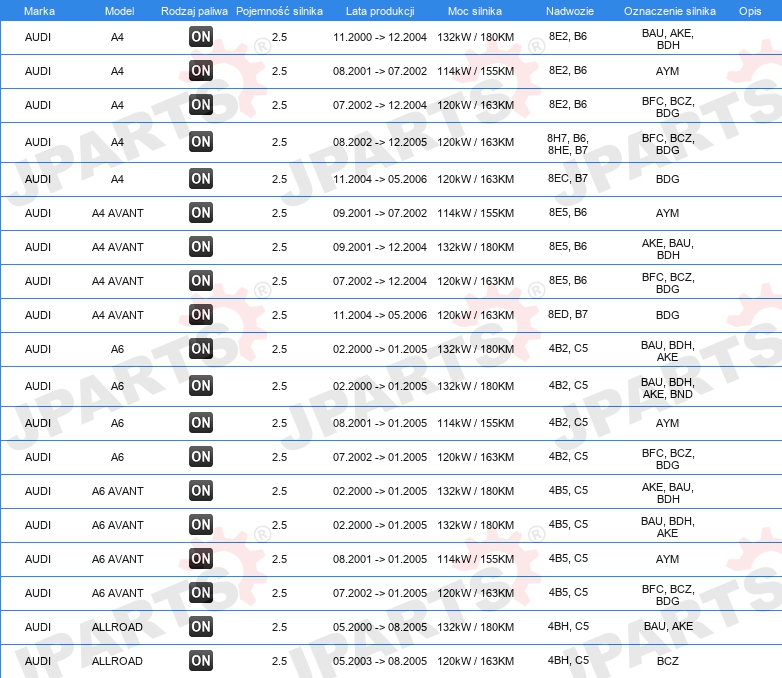Select the power cell 132kW / 180KM in ALLROAD row
782x678 pixels.
click(x=475, y=627)
